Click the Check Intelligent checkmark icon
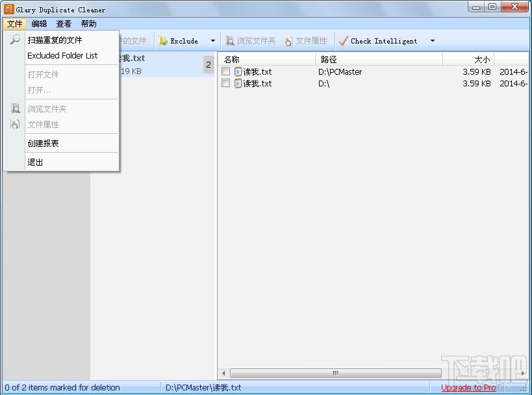 (x=344, y=41)
